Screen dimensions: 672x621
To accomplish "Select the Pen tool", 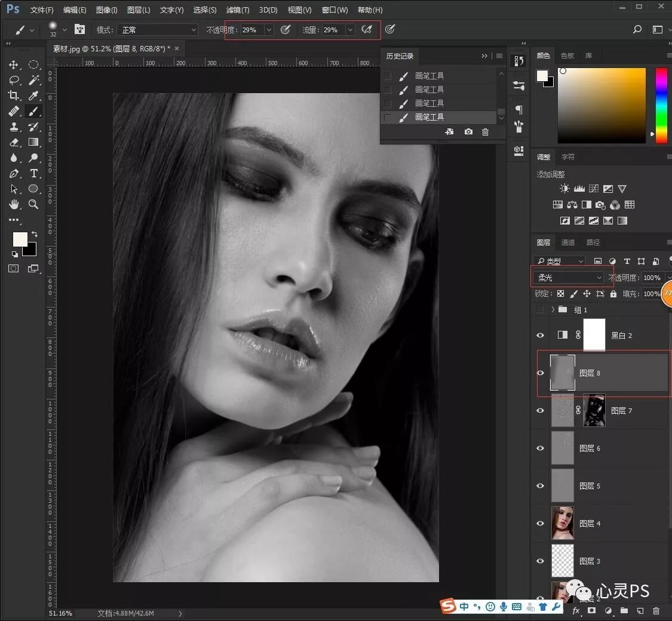I will (14, 173).
